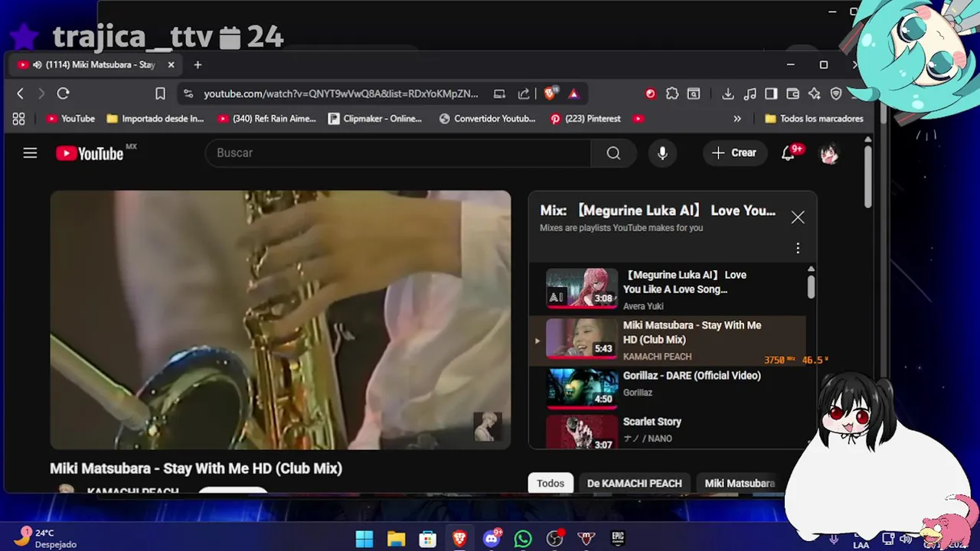Click the channel watermark in video corner

click(x=487, y=426)
